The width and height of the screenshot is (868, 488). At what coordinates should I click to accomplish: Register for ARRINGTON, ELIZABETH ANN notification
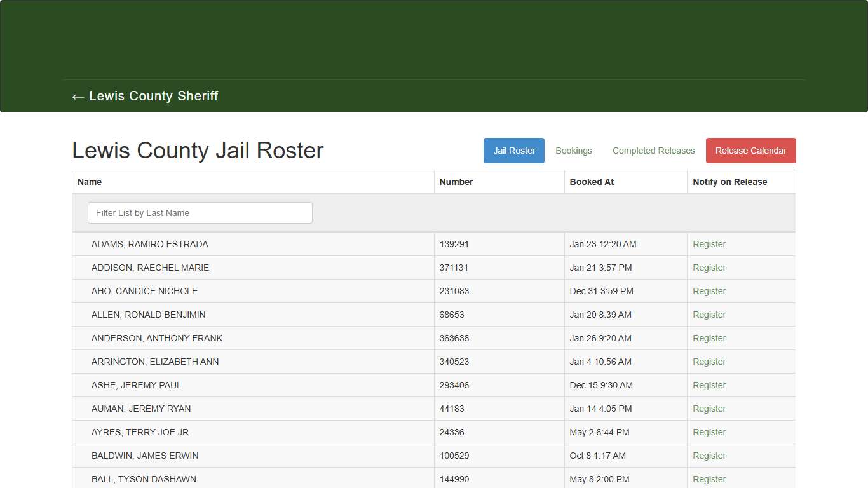(709, 362)
